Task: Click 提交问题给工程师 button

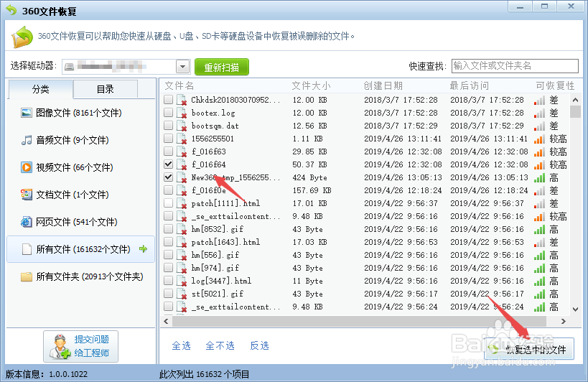Action: pyautogui.click(x=80, y=346)
